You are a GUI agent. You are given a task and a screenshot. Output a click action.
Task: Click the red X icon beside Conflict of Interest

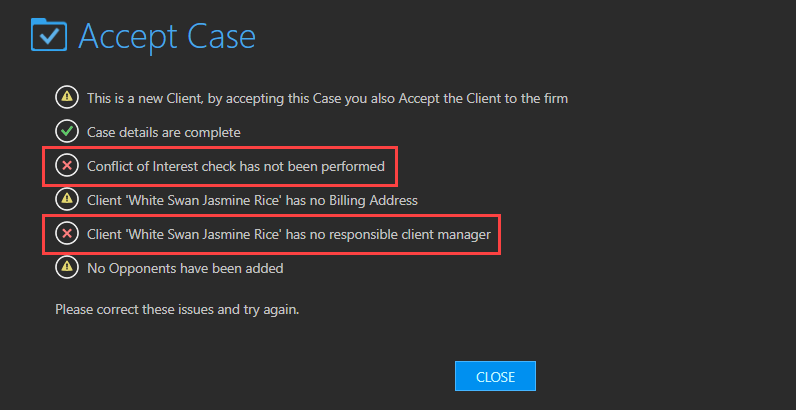click(x=67, y=166)
